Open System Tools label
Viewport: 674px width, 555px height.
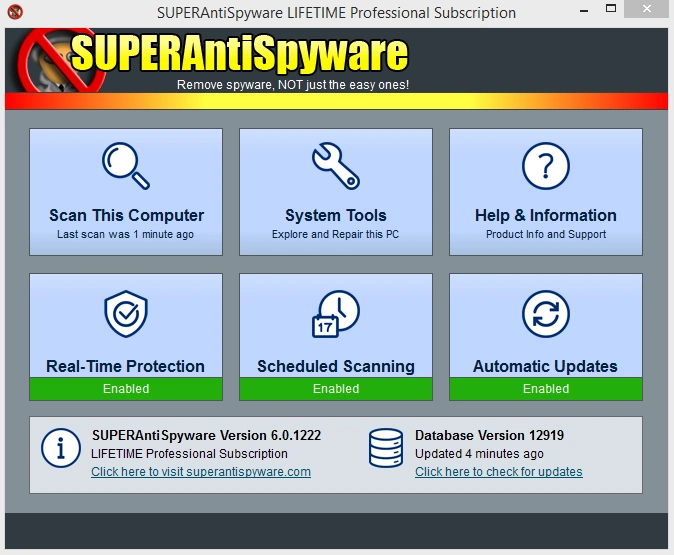(336, 215)
